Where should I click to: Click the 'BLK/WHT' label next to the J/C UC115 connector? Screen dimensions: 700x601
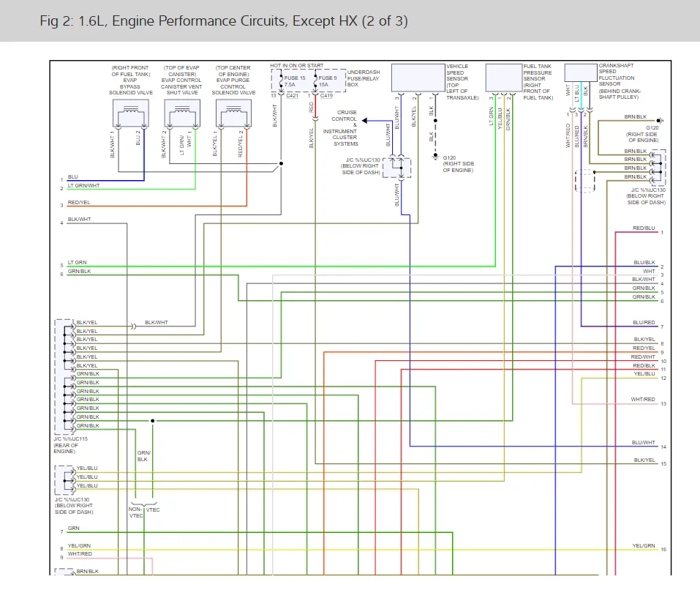click(157, 322)
